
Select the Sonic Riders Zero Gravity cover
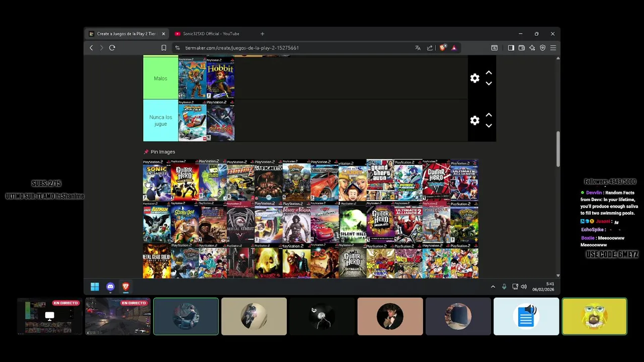click(408, 180)
